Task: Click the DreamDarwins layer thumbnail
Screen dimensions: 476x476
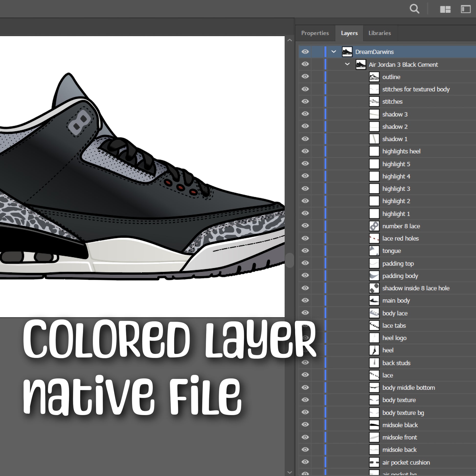Action: 347,52
